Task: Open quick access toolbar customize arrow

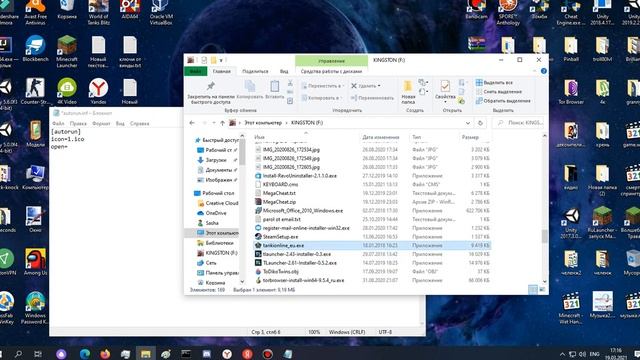Action: click(221, 60)
